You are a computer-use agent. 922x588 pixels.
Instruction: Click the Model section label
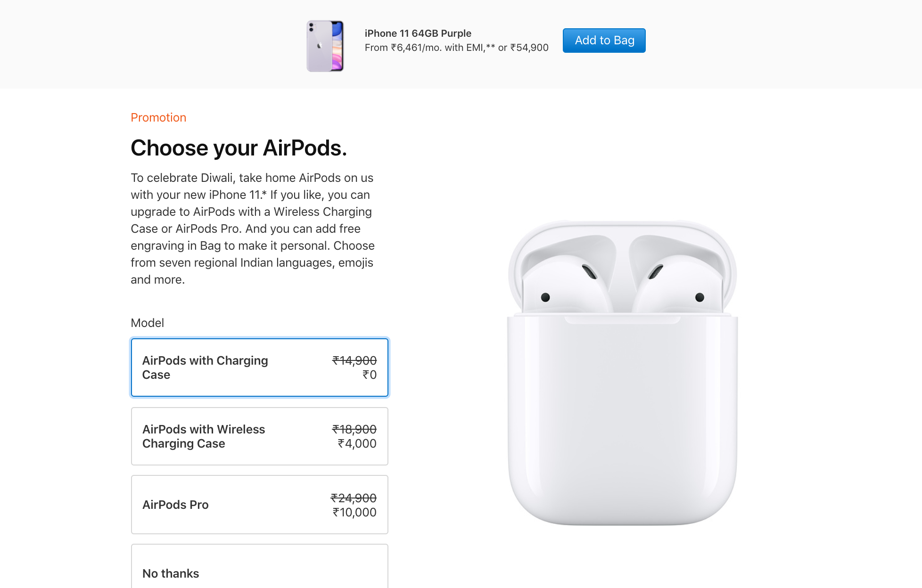(x=147, y=323)
